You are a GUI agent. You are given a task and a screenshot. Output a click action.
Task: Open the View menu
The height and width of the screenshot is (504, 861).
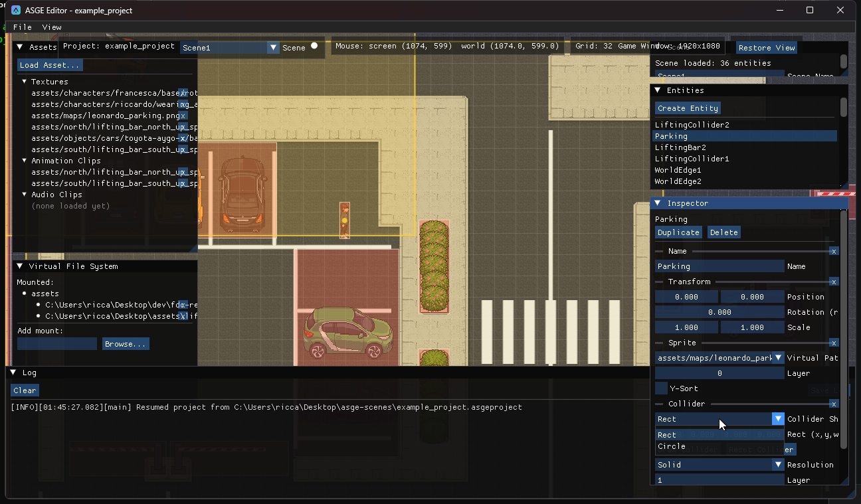pyautogui.click(x=52, y=27)
